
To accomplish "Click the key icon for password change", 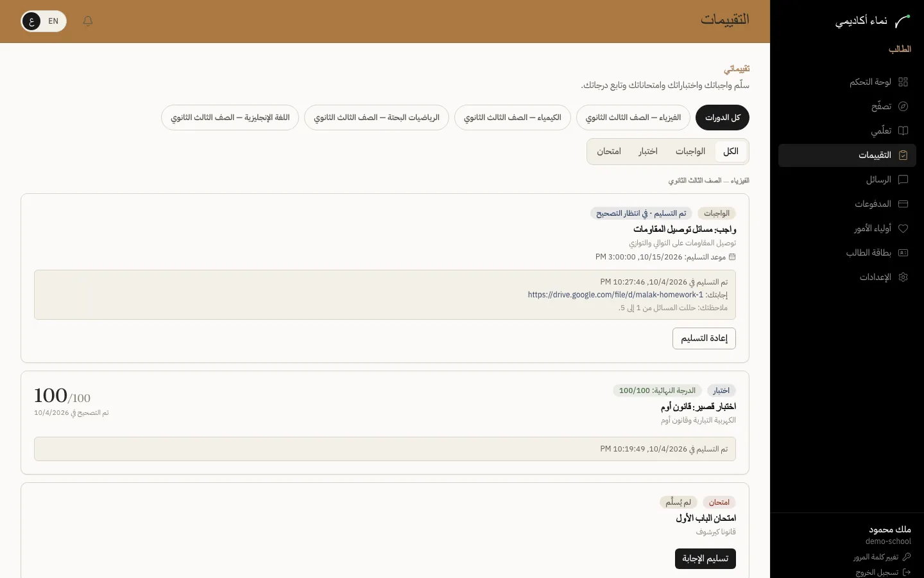I will tap(907, 557).
